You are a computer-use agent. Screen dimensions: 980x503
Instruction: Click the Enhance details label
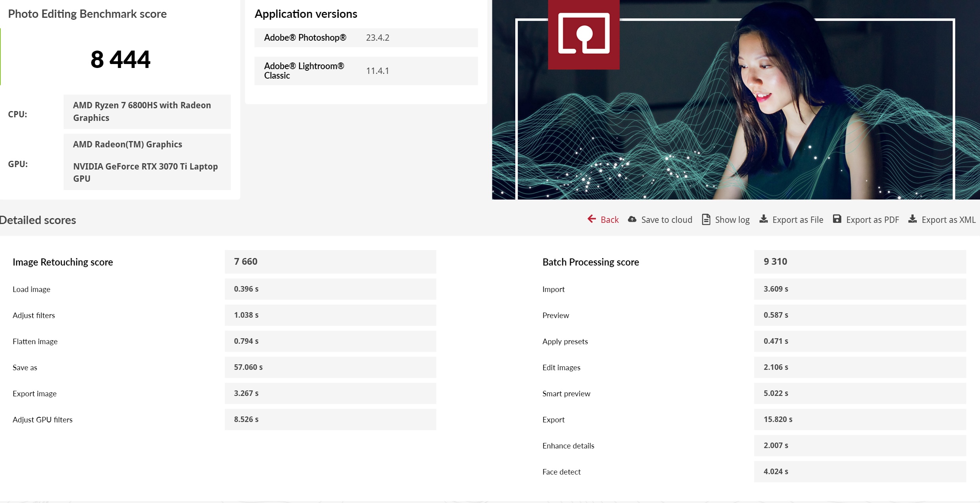pyautogui.click(x=569, y=446)
